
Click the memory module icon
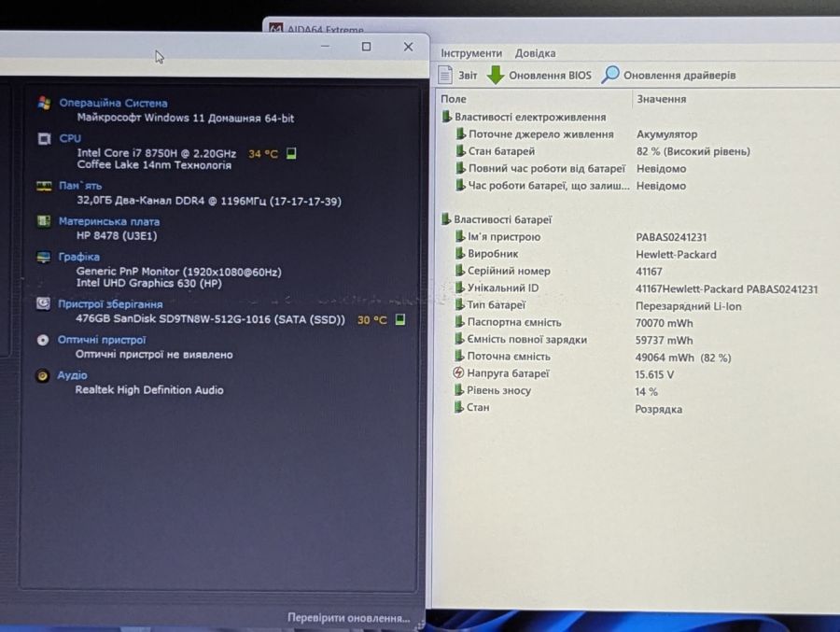[x=43, y=186]
